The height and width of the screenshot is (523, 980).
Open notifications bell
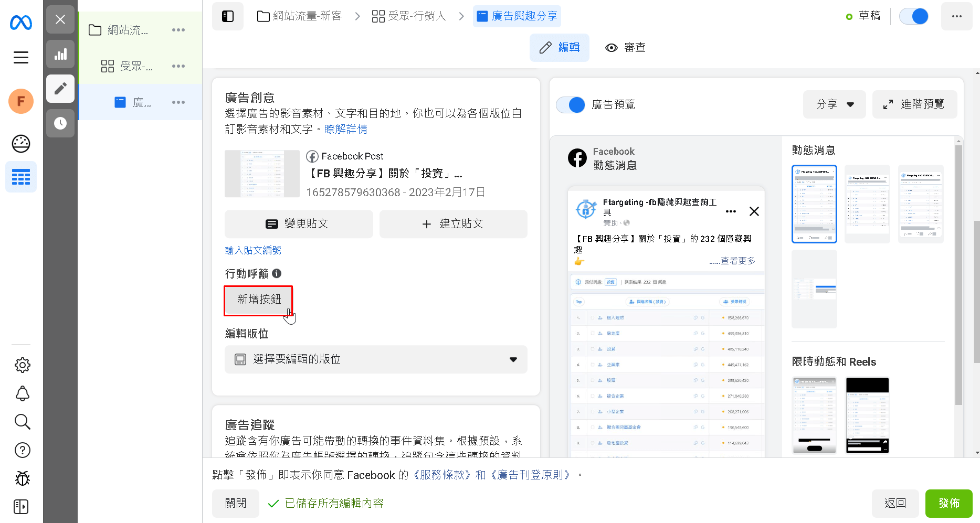pyautogui.click(x=22, y=393)
